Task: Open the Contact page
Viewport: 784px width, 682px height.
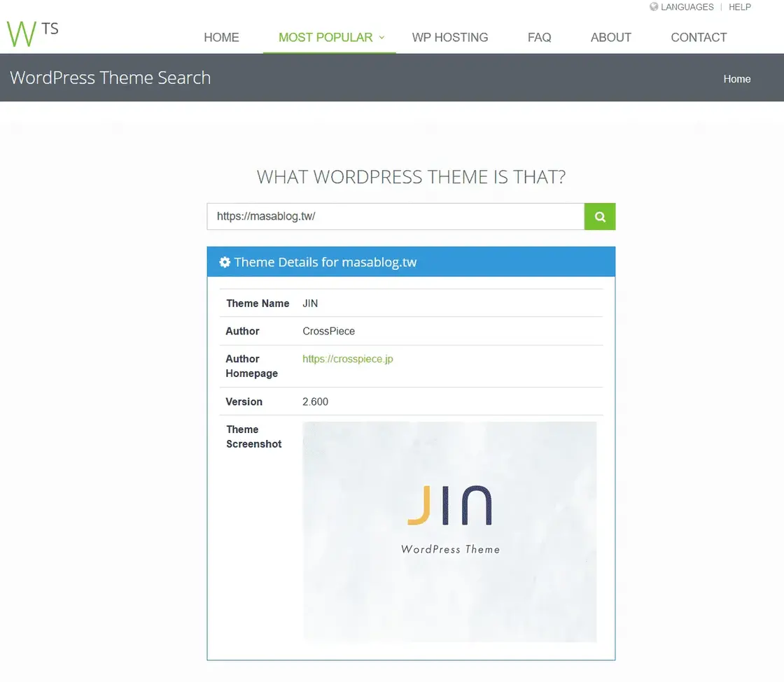Action: pos(699,38)
